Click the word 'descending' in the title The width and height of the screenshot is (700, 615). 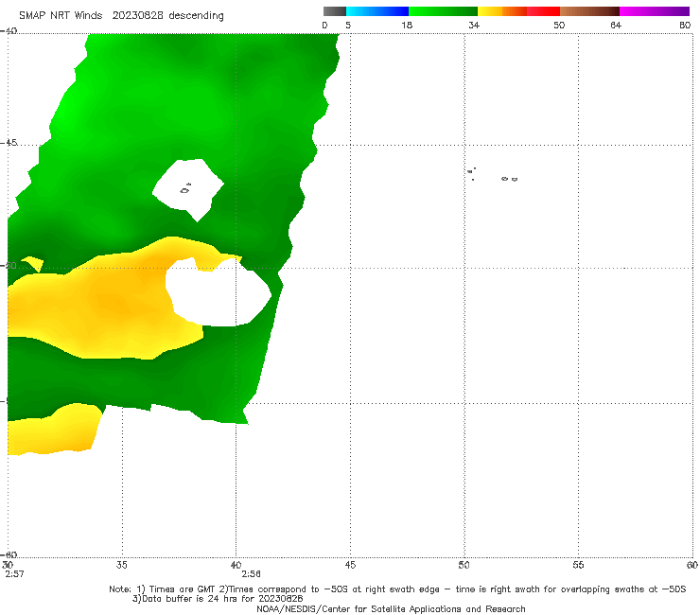pos(196,16)
